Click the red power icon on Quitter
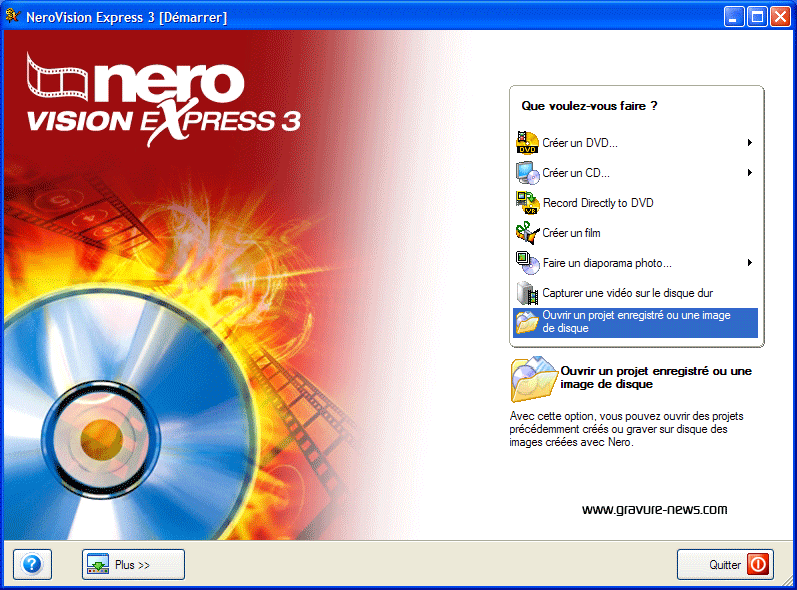797x590 pixels. [757, 565]
